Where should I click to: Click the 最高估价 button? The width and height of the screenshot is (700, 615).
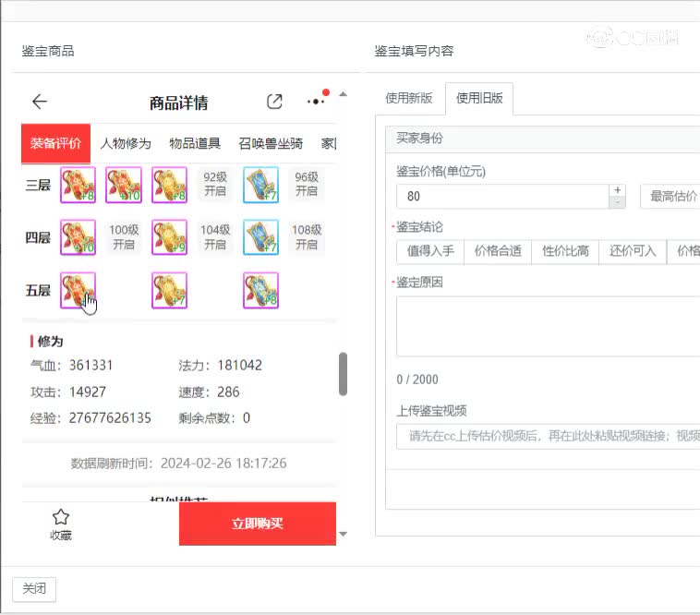[670, 196]
